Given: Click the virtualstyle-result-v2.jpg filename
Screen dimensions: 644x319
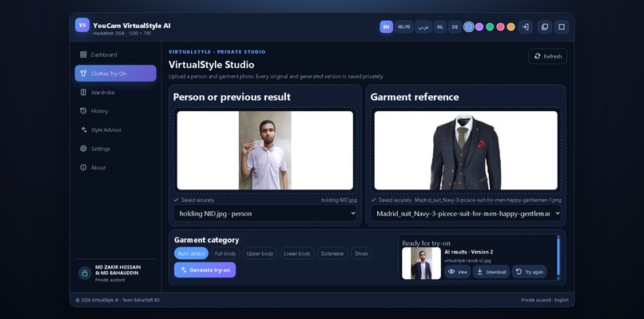Looking at the screenshot, I should click(467, 261).
